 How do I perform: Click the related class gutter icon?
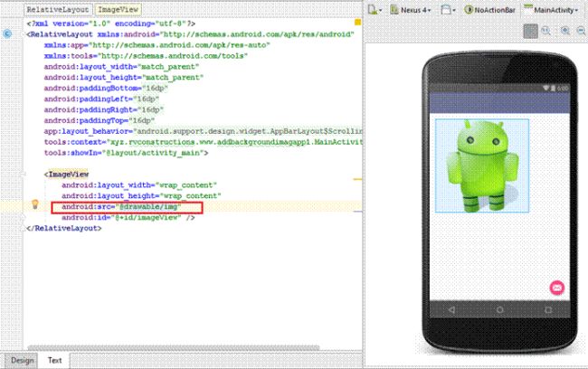coord(7,34)
